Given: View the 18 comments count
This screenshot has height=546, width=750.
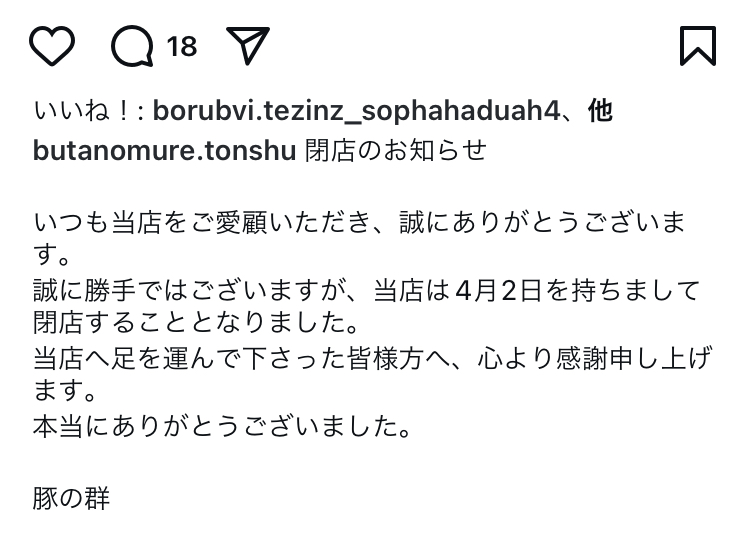Looking at the screenshot, I should [x=182, y=47].
